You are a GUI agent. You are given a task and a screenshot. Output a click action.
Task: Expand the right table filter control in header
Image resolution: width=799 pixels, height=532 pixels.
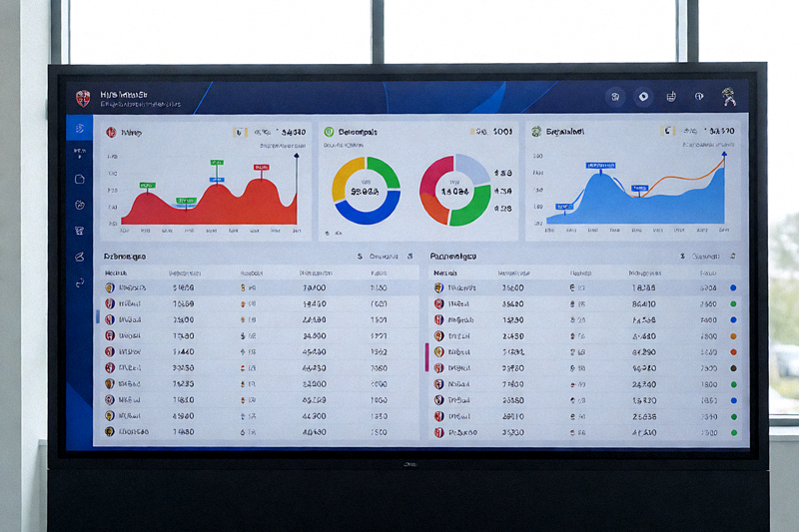[706, 257]
